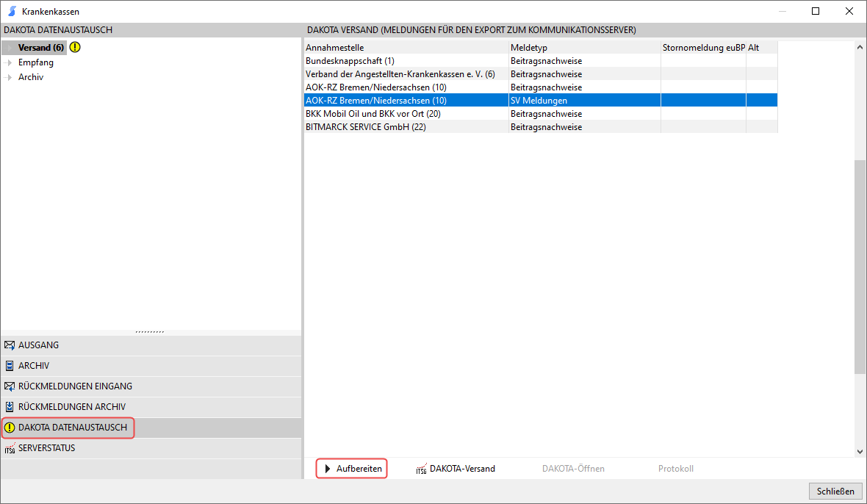
Task: Click the ITSG icon next to SERVERSTATUS
Action: coord(10,448)
